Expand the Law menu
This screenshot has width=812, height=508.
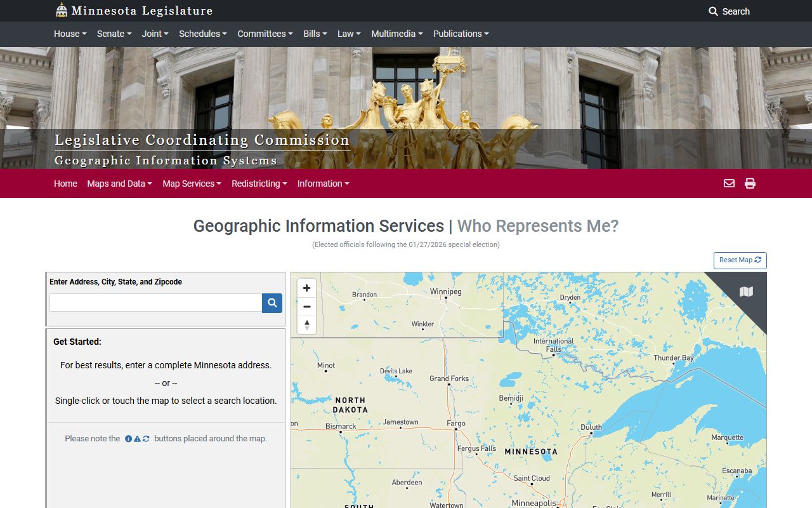pyautogui.click(x=349, y=34)
